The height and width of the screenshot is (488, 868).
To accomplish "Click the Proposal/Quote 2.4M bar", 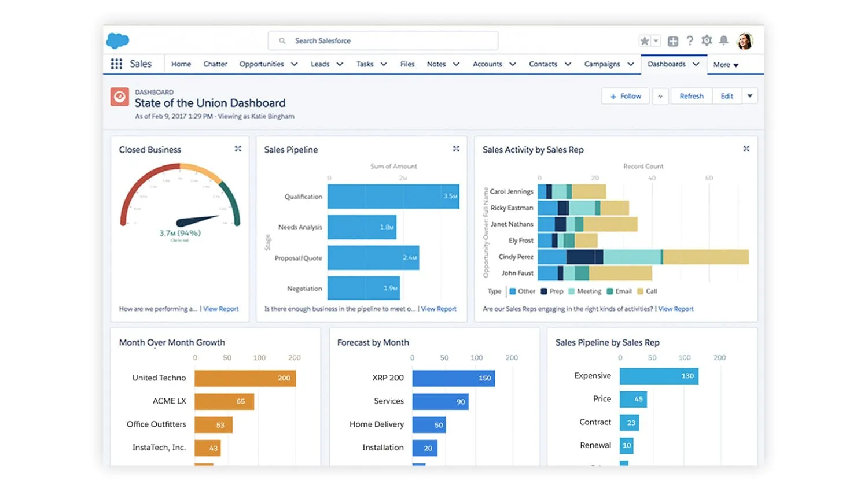I will 373,258.
